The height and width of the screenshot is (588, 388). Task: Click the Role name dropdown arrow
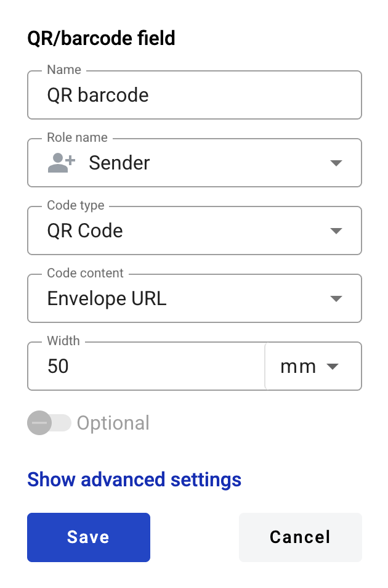tap(336, 163)
